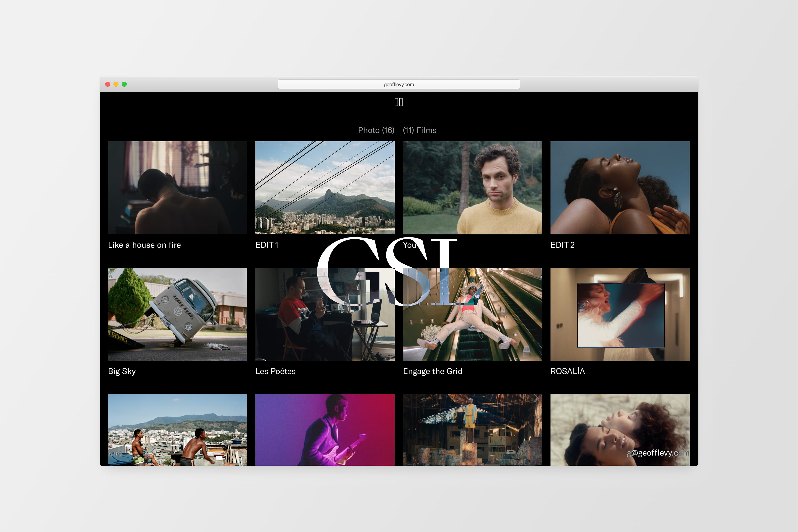Open the EDIT 1 cable car thumbnail

click(325, 188)
